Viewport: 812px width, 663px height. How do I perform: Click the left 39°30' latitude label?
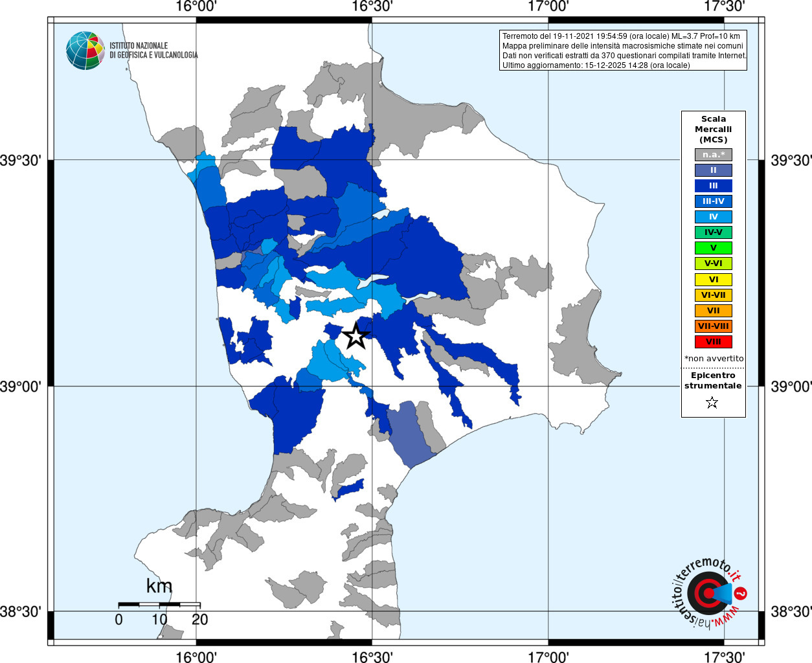tap(21, 160)
